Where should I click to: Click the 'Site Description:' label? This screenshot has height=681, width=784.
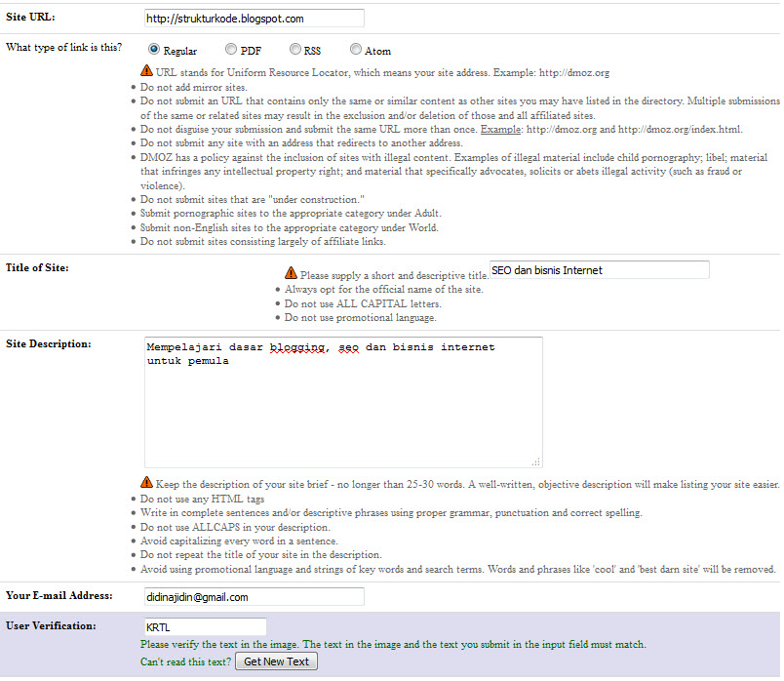(49, 343)
